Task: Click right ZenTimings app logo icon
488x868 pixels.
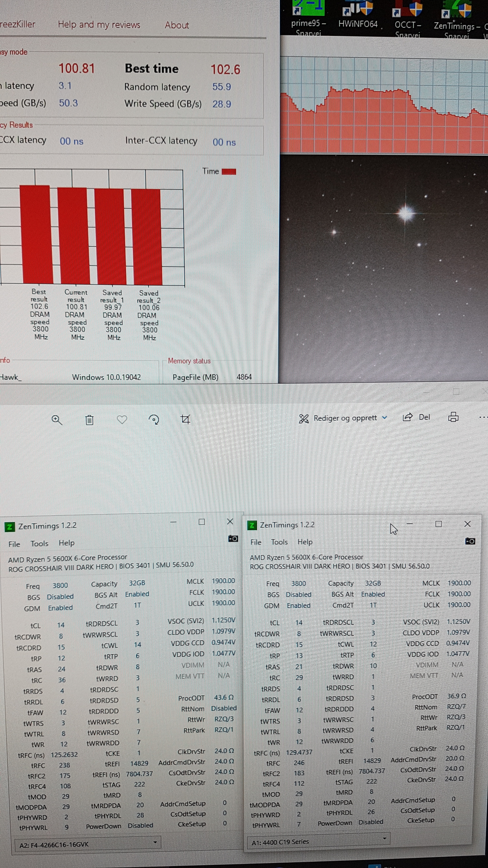Action: (252, 525)
